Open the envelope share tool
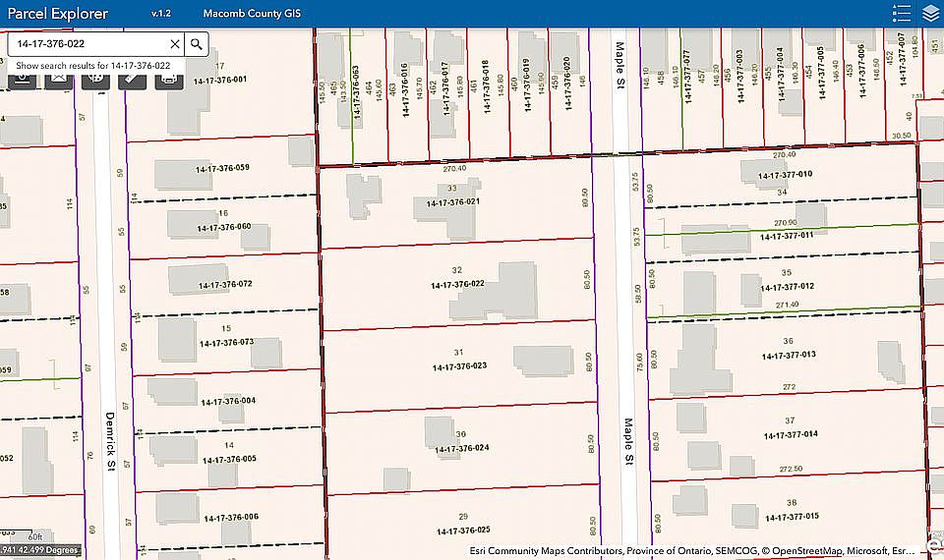 (x=59, y=80)
